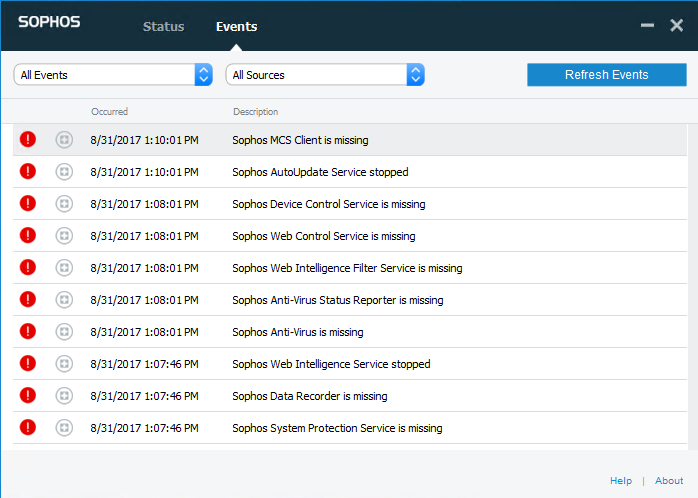This screenshot has height=498, width=698.
Task: Click timestamp of the MCS Client event
Action: (144, 140)
